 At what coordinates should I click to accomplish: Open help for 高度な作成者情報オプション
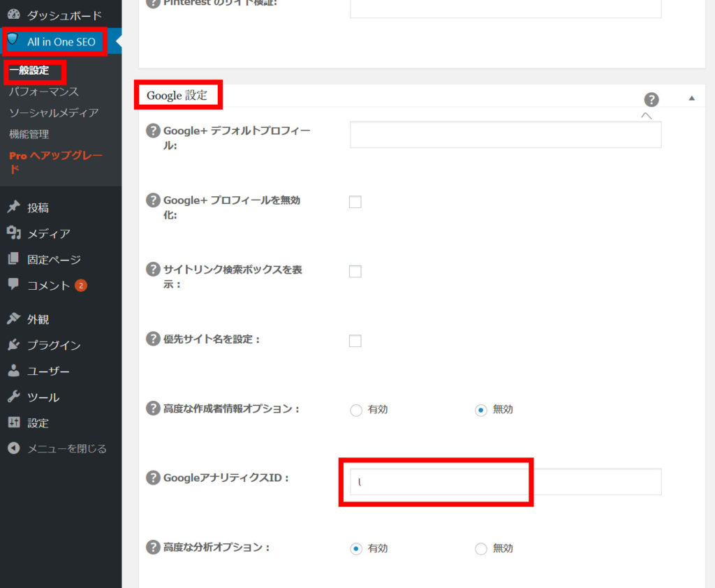coord(153,409)
